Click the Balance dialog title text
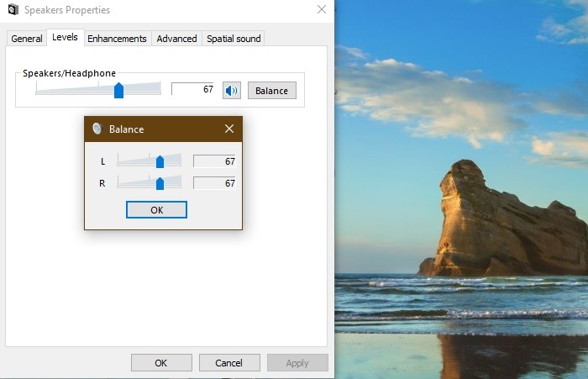The width and height of the screenshot is (588, 379). coord(126,129)
